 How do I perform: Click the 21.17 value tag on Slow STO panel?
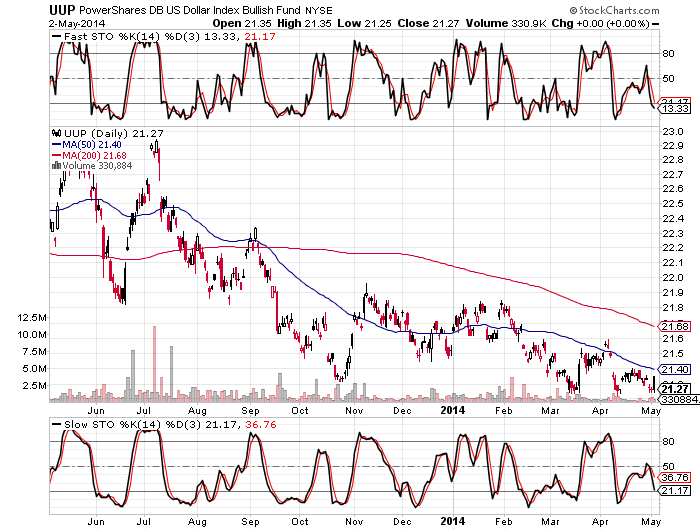tap(675, 491)
